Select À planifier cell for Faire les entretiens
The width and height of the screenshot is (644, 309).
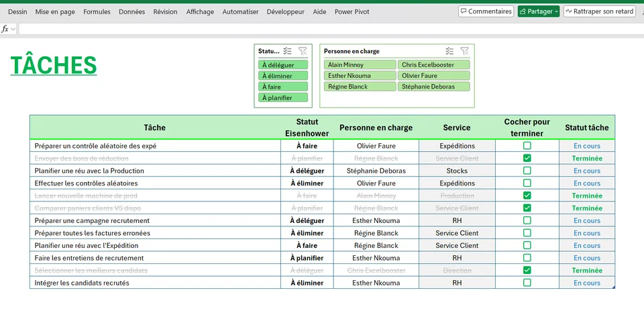click(307, 258)
